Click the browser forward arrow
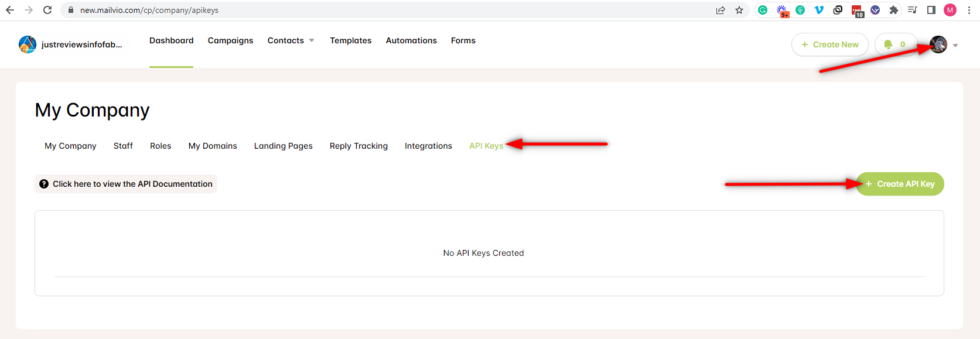This screenshot has width=980, height=339. (x=29, y=10)
